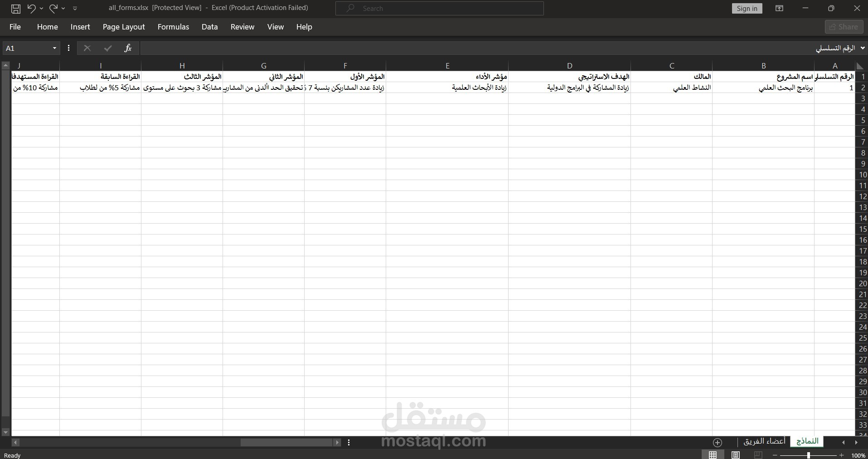Click cell containing النشاط العلمي
This screenshot has height=459, width=868.
click(672, 88)
